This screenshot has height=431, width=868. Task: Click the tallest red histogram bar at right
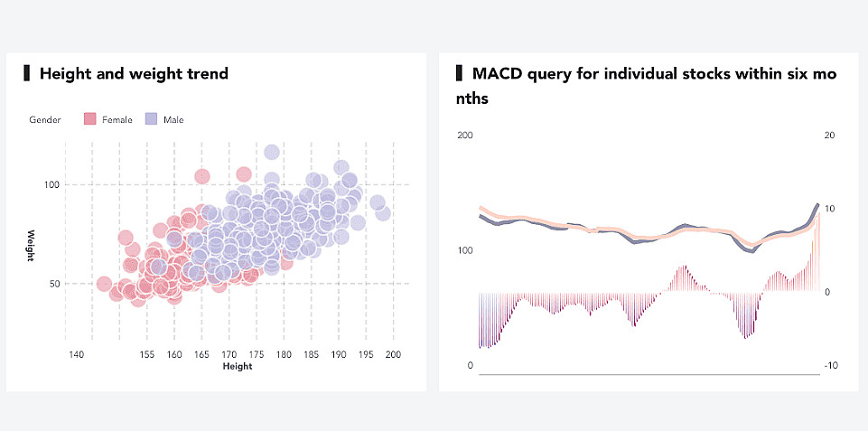coord(817,253)
